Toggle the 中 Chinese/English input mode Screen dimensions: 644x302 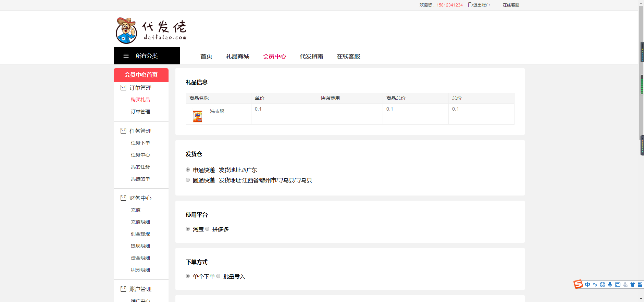coord(587,285)
